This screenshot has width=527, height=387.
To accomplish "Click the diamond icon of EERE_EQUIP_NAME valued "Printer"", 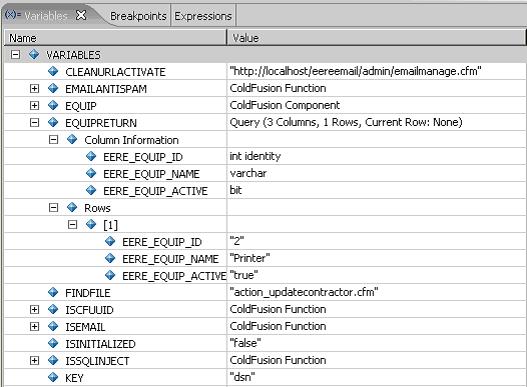I will pyautogui.click(x=110, y=258).
